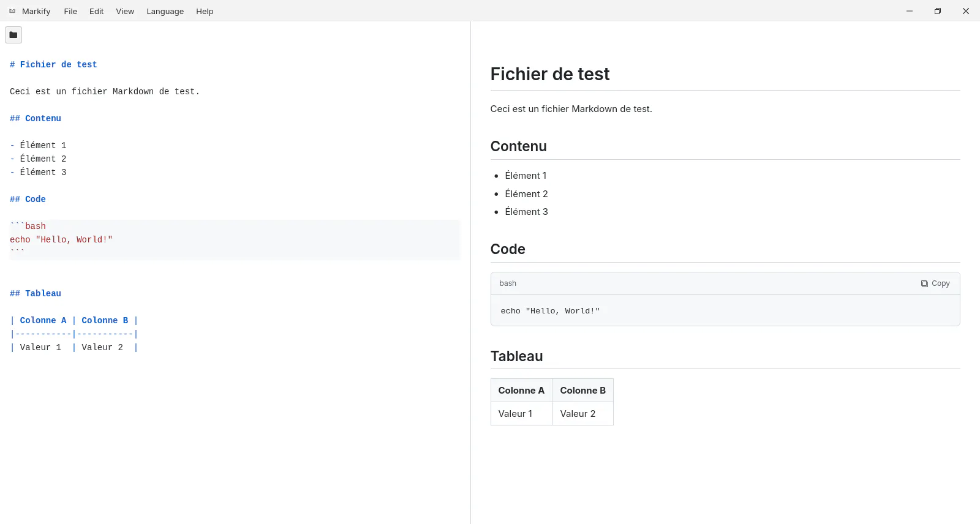
Task: Click the '| Valeur 1 | Valeur 2 |' source row
Action: coord(74,348)
